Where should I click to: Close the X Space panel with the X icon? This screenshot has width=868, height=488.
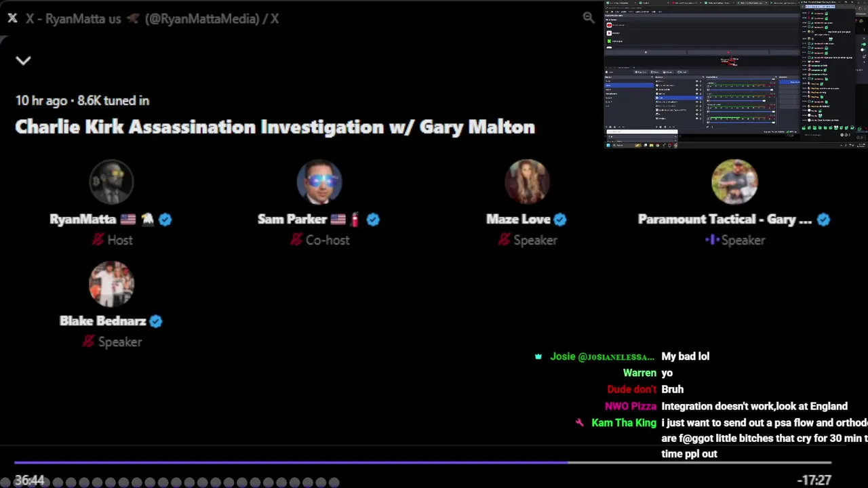(x=12, y=18)
